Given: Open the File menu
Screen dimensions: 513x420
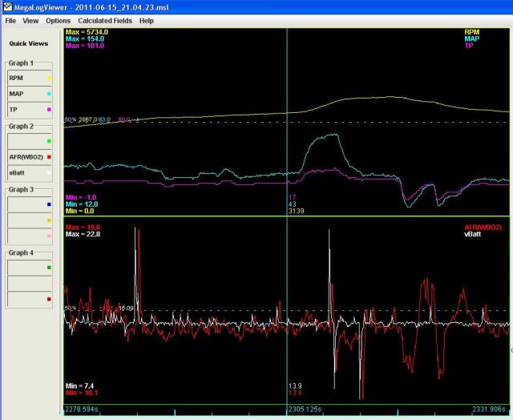Looking at the screenshot, I should (10, 20).
